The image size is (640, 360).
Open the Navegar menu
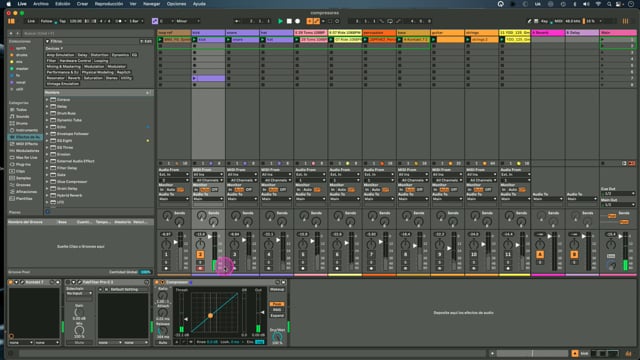coord(151,4)
